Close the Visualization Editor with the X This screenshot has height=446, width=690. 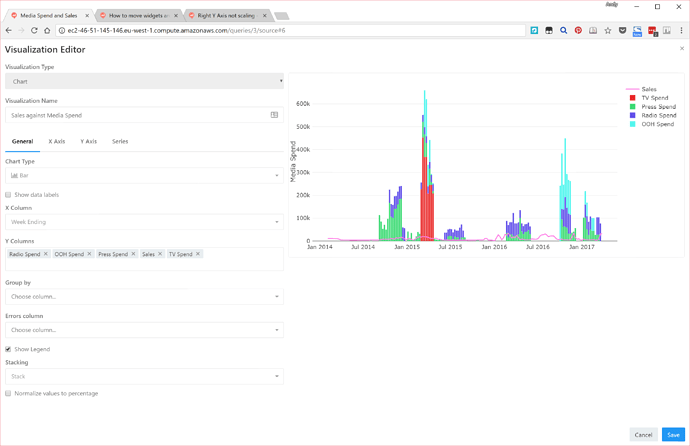coord(682,48)
